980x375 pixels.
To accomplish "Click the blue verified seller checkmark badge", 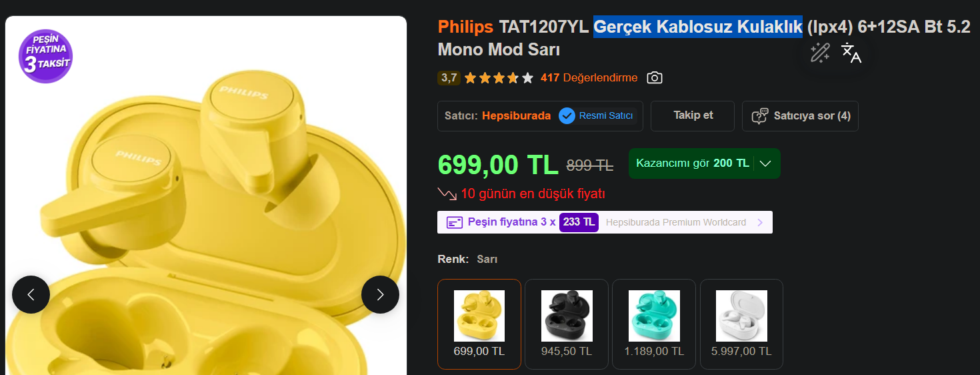I will [x=567, y=116].
